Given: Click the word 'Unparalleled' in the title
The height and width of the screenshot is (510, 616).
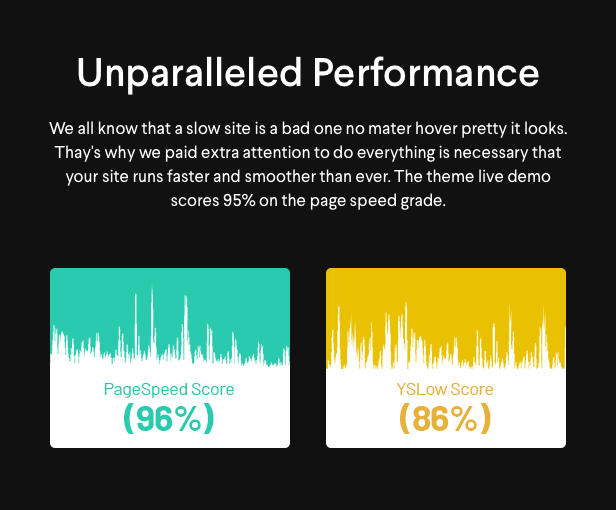Looking at the screenshot, I should point(189,73).
